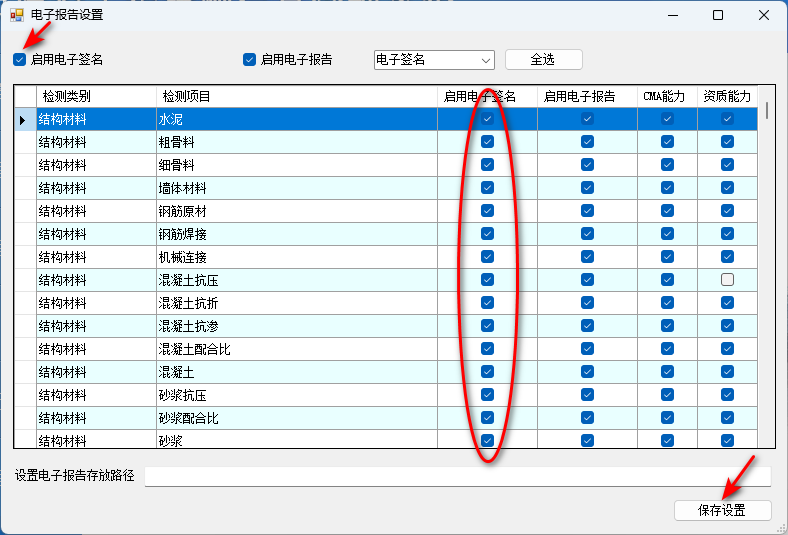Uncheck the top 启用电子签名 checkbox
Screen dimensions: 788x535
(x=20, y=59)
